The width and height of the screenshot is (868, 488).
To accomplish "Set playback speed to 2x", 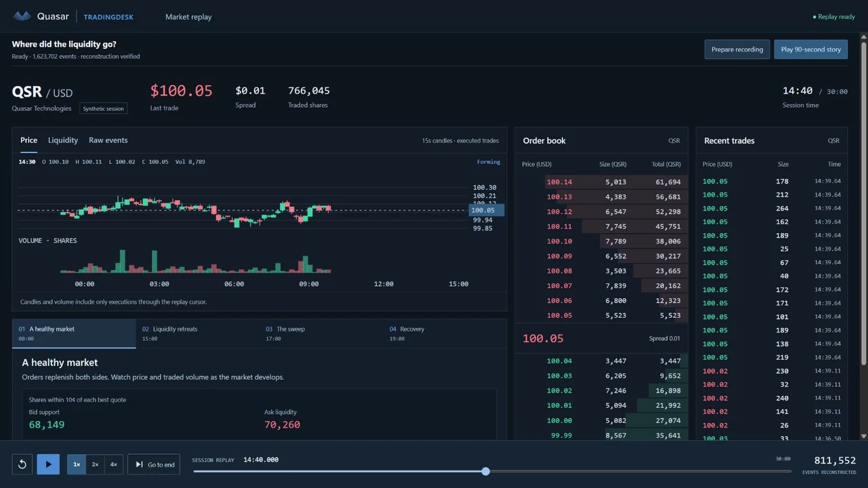I will point(95,464).
